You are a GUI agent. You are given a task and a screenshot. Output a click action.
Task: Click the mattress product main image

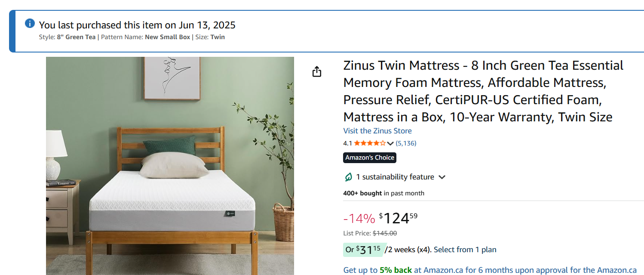click(x=170, y=166)
